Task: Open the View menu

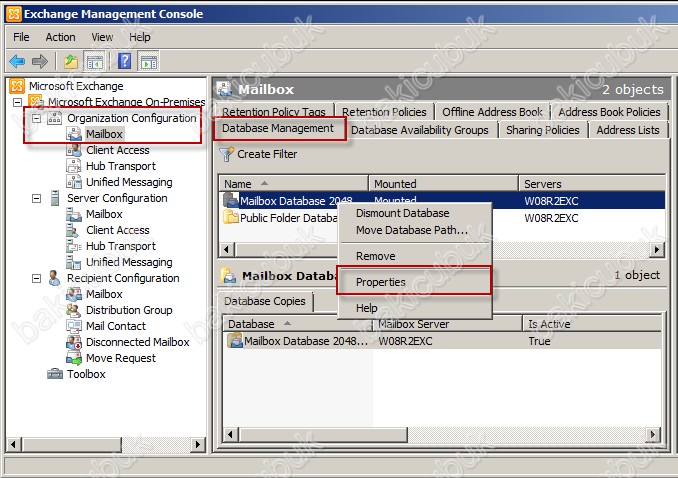Action: 102,37
